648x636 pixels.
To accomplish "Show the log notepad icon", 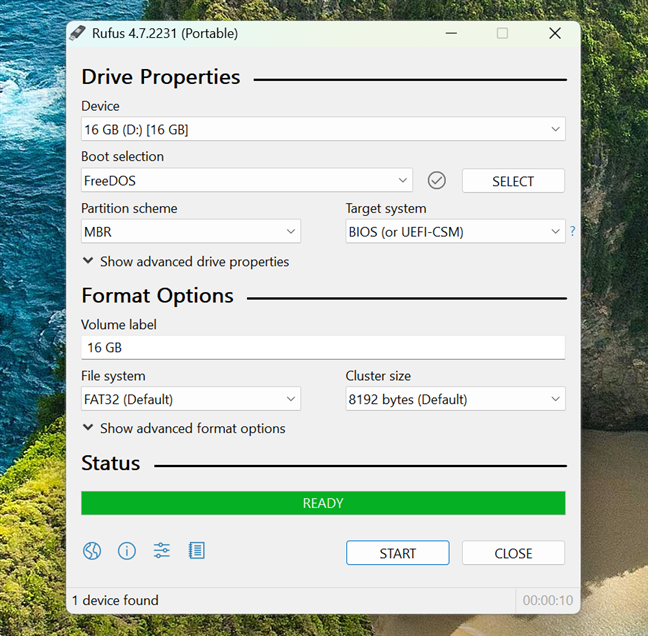I will click(197, 551).
